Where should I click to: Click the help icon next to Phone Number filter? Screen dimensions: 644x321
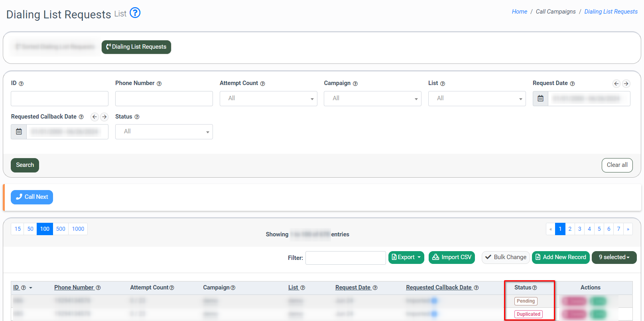159,84
